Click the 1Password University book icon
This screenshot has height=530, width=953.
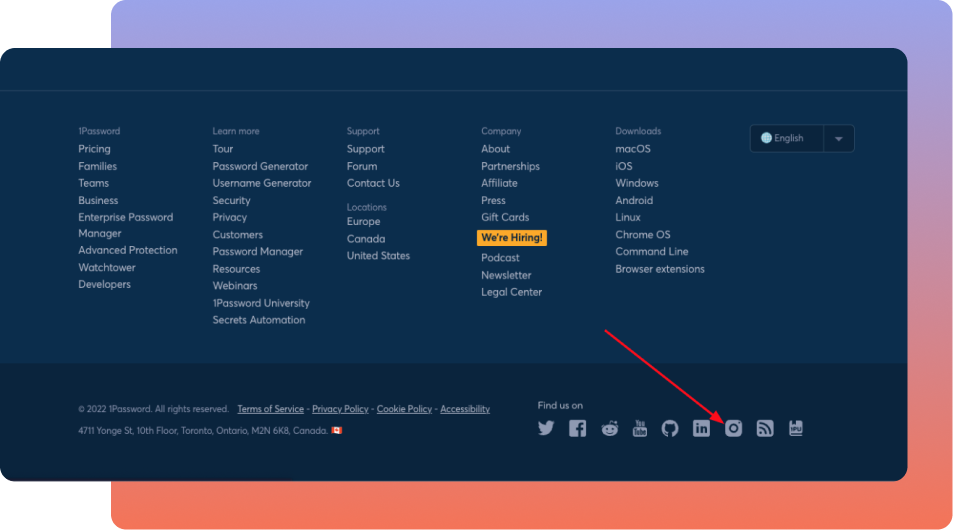pyautogui.click(x=796, y=428)
